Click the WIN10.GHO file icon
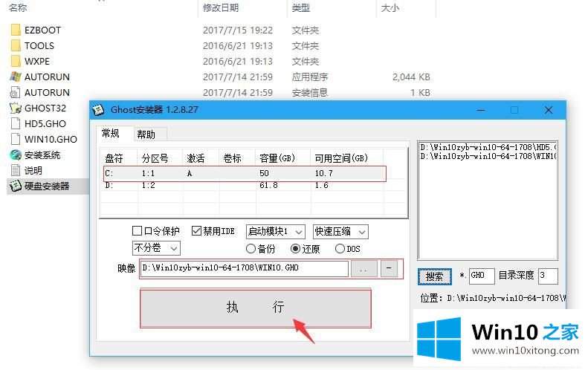The height and width of the screenshot is (370, 588). [x=16, y=139]
